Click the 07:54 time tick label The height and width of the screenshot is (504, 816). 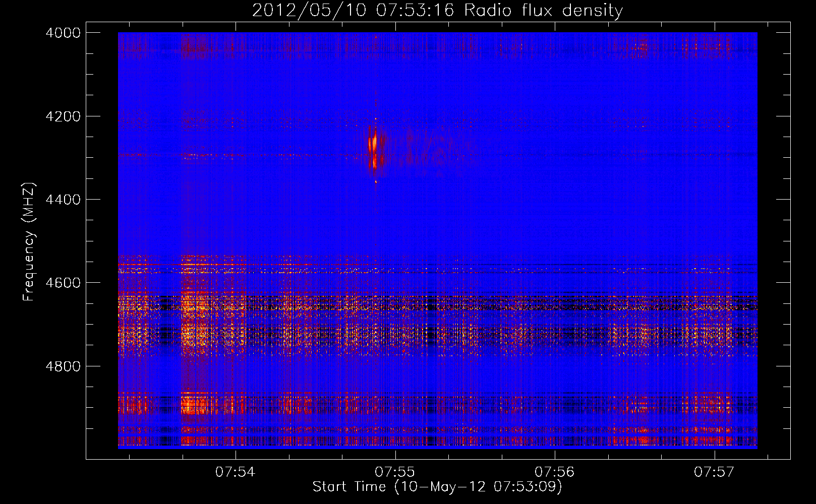click(x=235, y=472)
